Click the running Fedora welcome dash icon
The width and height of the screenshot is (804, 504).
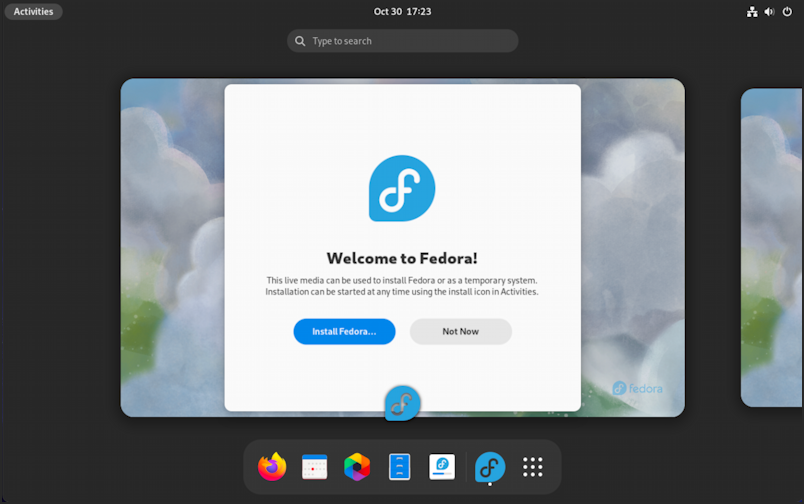tap(490, 467)
